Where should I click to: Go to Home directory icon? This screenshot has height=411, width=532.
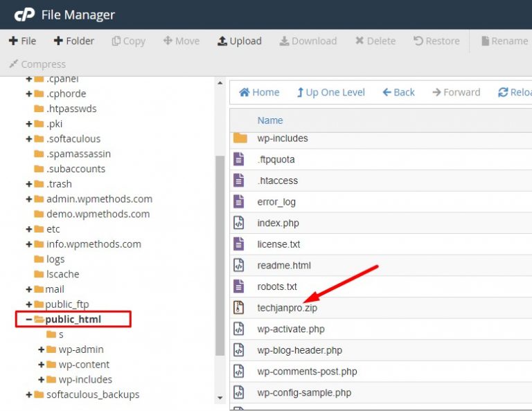point(245,92)
